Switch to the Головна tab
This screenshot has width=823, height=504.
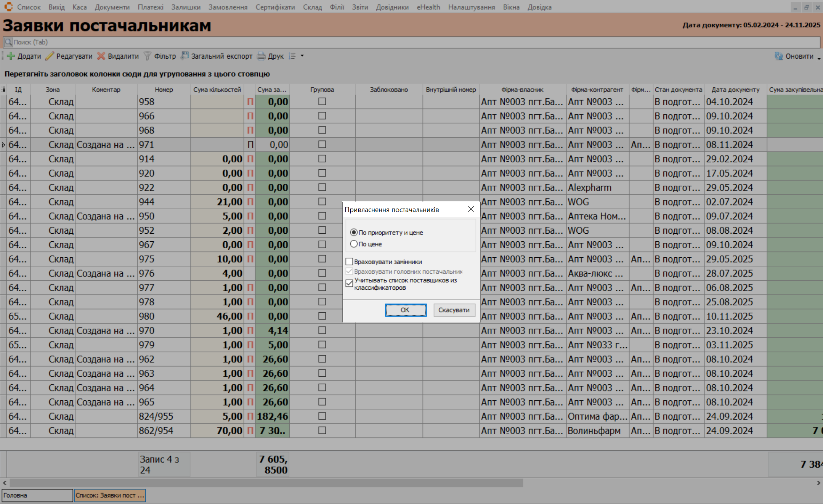(37, 495)
